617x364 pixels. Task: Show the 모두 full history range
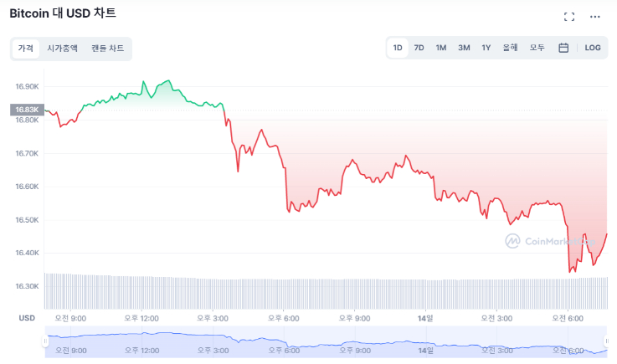[537, 48]
